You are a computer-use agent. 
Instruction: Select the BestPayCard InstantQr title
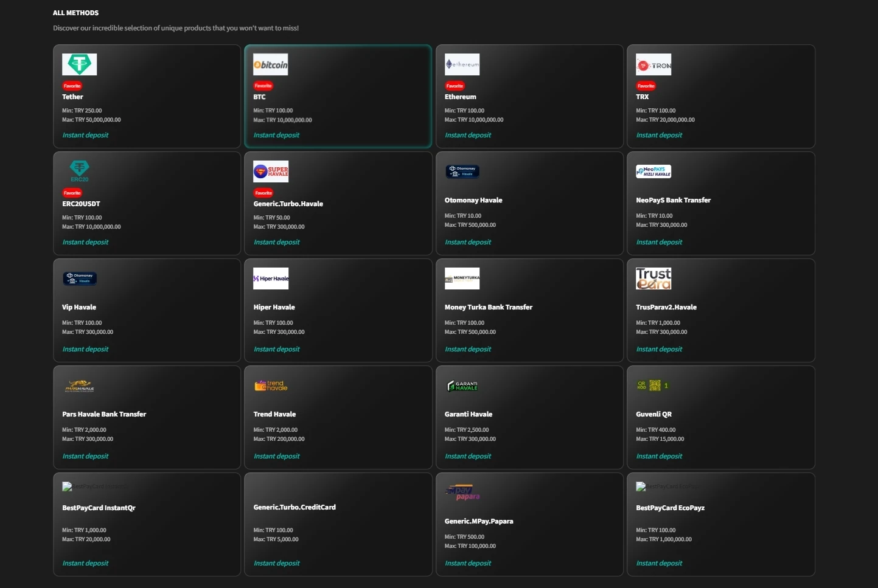coord(99,508)
